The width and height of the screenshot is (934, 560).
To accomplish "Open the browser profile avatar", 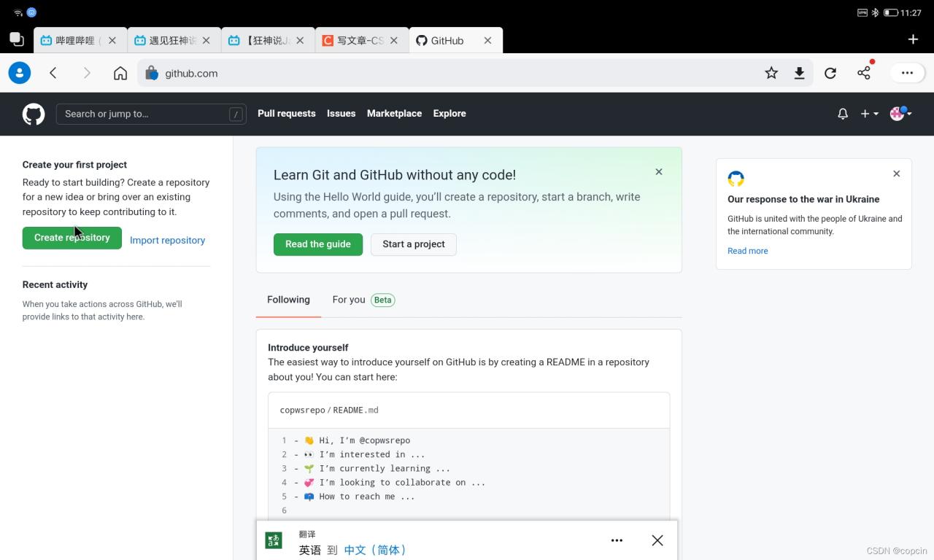I will (x=20, y=73).
